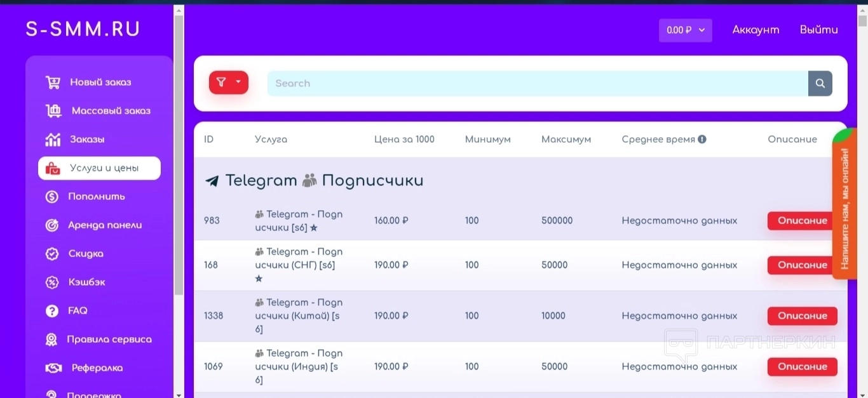Click the 500000 maximum value
Screen dimensions: 868x398
tap(557, 221)
